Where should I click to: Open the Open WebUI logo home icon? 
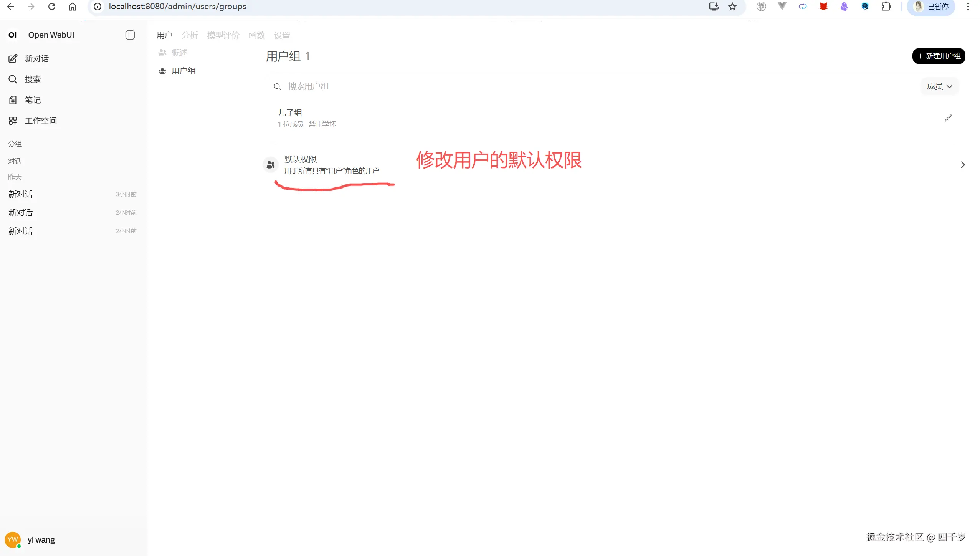(13, 35)
